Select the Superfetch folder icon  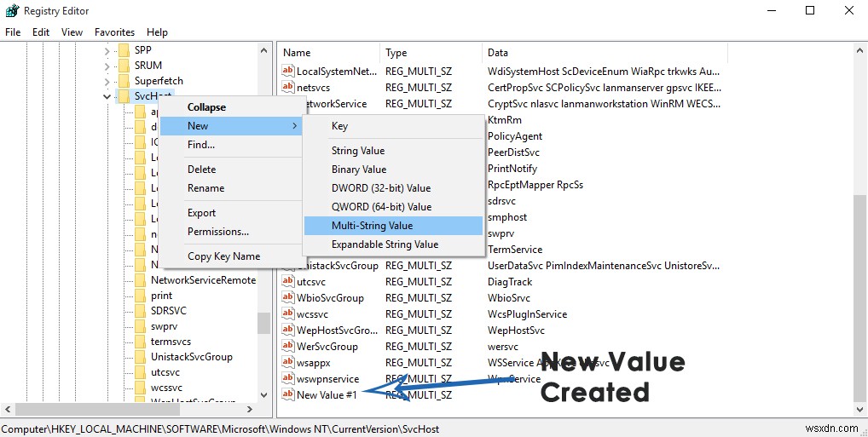[124, 80]
